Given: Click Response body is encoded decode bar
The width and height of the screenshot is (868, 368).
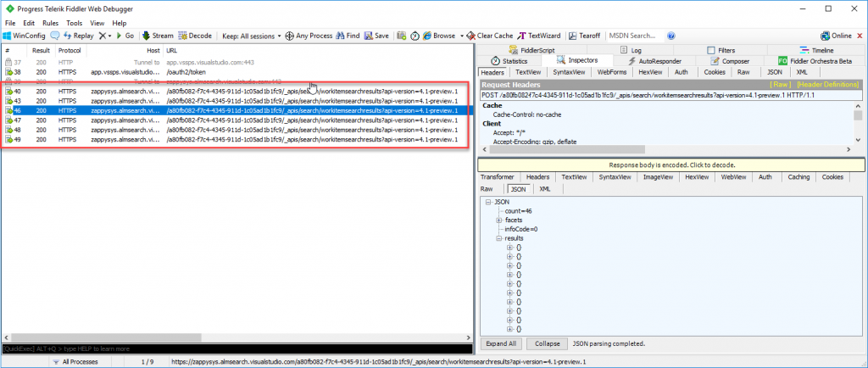Looking at the screenshot, I should coord(671,164).
